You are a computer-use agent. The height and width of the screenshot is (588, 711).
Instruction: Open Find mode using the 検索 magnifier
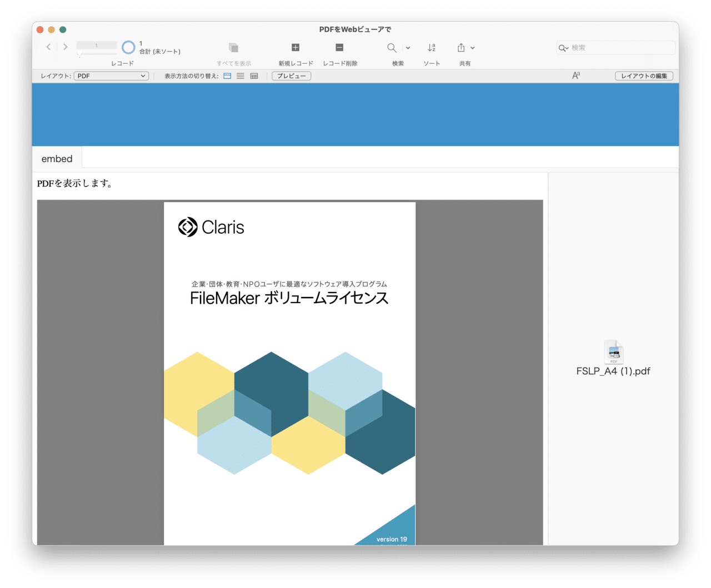392,47
